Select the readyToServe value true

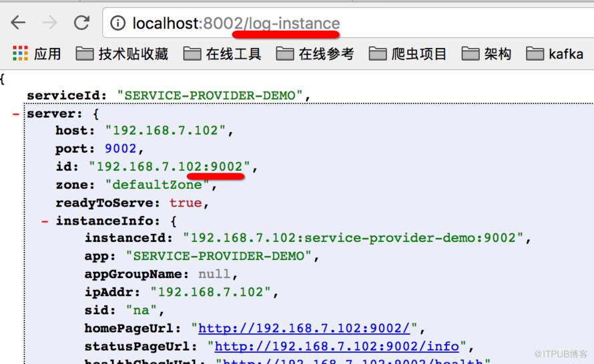point(186,203)
